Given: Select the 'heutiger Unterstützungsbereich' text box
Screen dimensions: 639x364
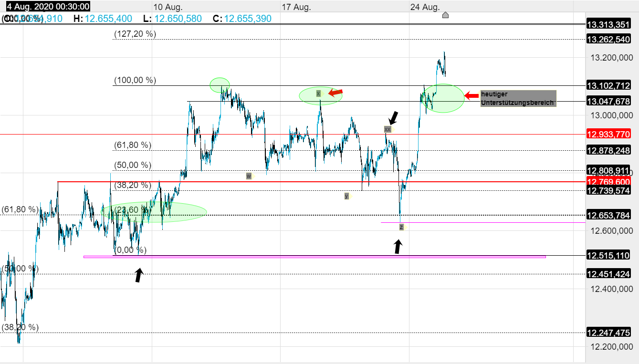Looking at the screenshot, I should click(518, 98).
